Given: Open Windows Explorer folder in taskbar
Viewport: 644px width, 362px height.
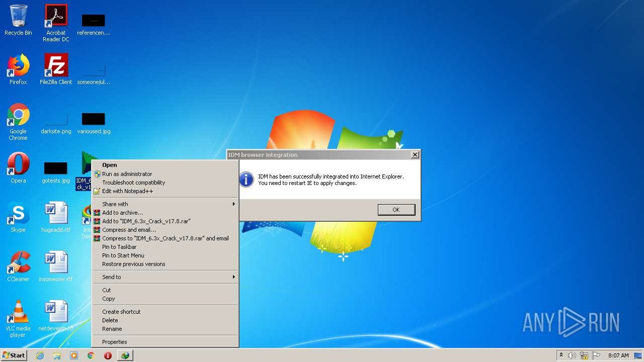Looking at the screenshot, I should [x=57, y=355].
